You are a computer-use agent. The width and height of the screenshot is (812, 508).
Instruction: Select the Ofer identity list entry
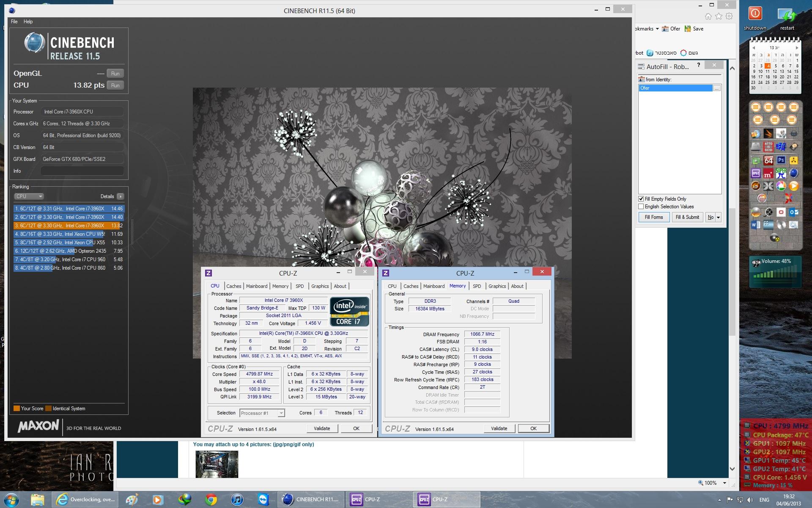675,88
